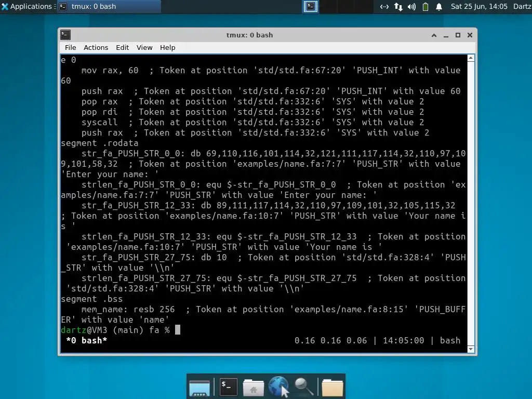
Task: Click the terminal icon in window title bar
Action: point(65,35)
